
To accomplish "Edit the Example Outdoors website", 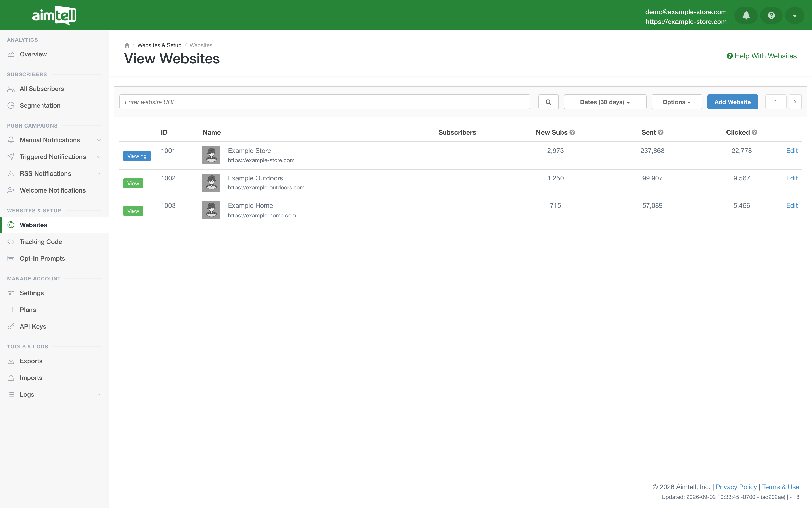I will (x=791, y=178).
